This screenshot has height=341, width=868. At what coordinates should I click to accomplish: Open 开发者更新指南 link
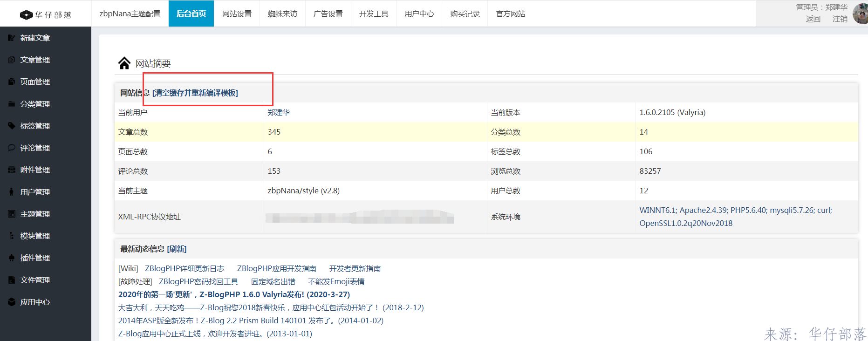coord(355,268)
